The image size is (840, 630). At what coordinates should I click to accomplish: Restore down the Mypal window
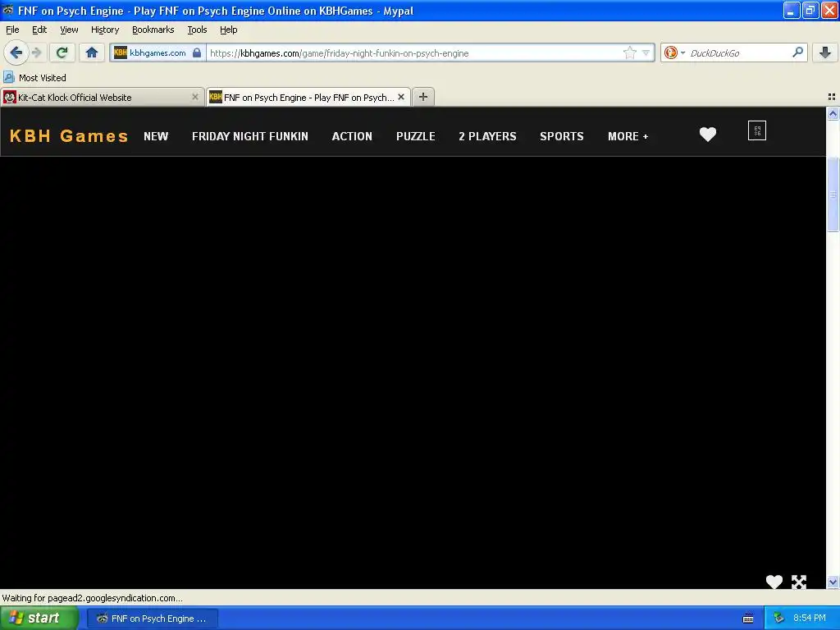pos(810,10)
